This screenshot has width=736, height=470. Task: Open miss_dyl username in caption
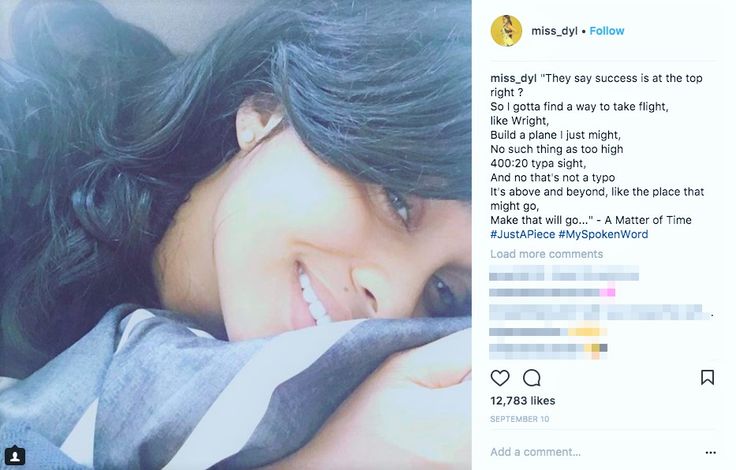pyautogui.click(x=514, y=78)
